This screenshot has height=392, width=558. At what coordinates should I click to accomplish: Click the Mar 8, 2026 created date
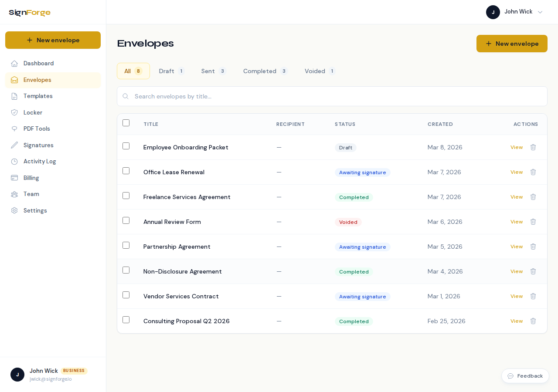pos(445,147)
